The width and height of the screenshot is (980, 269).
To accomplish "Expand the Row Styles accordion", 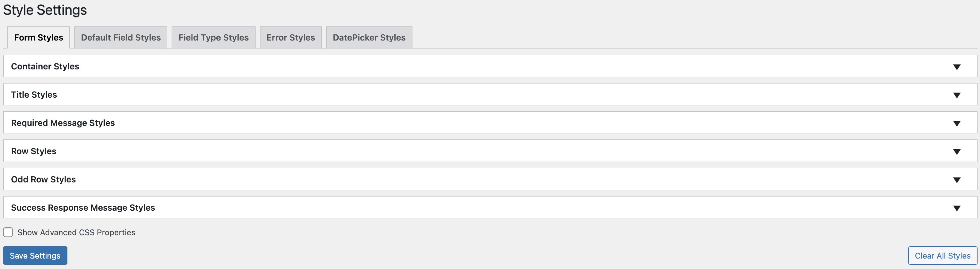I will pos(33,151).
